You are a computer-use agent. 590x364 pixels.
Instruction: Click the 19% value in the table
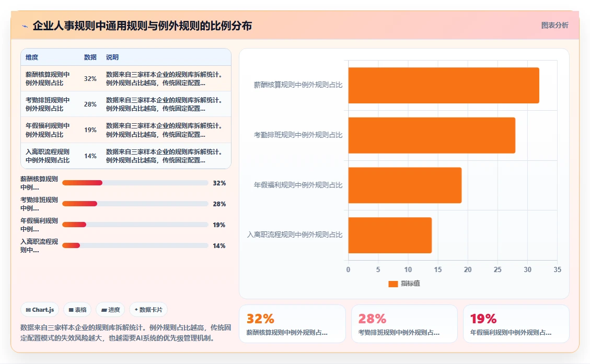pos(90,130)
